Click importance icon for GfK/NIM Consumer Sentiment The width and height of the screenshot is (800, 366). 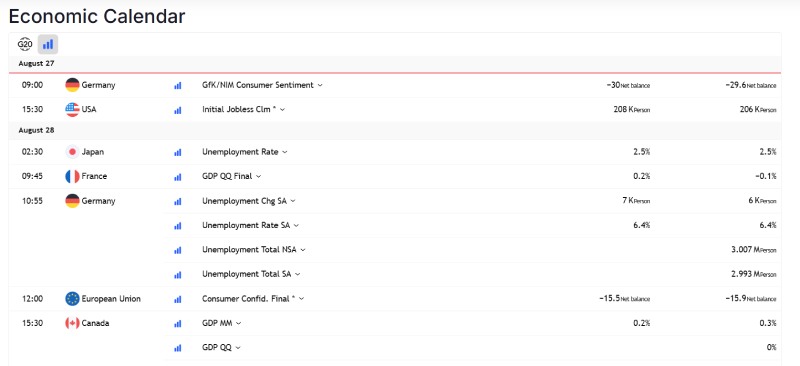[178, 86]
